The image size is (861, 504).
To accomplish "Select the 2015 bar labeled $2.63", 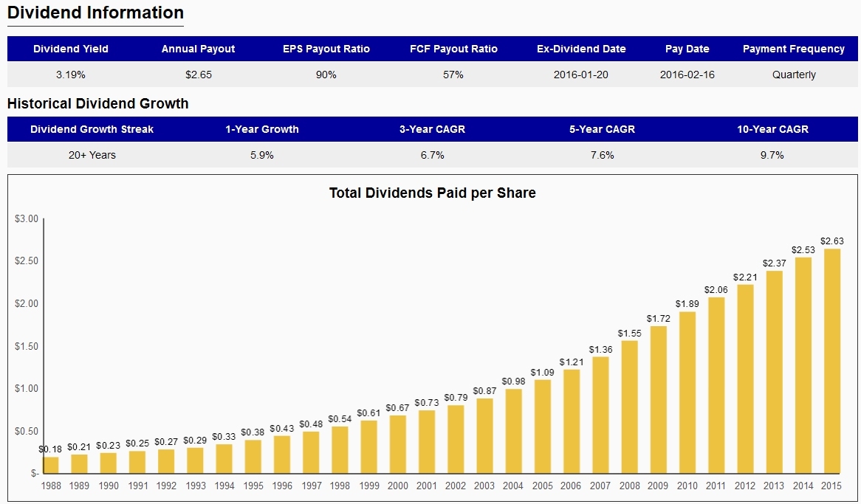I will (832, 362).
